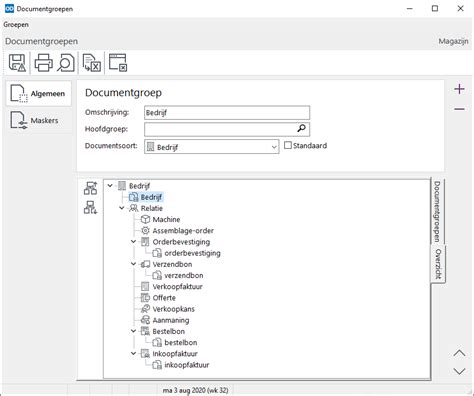
Task: Select the vertical Documentgroepen tab
Action: click(x=438, y=212)
